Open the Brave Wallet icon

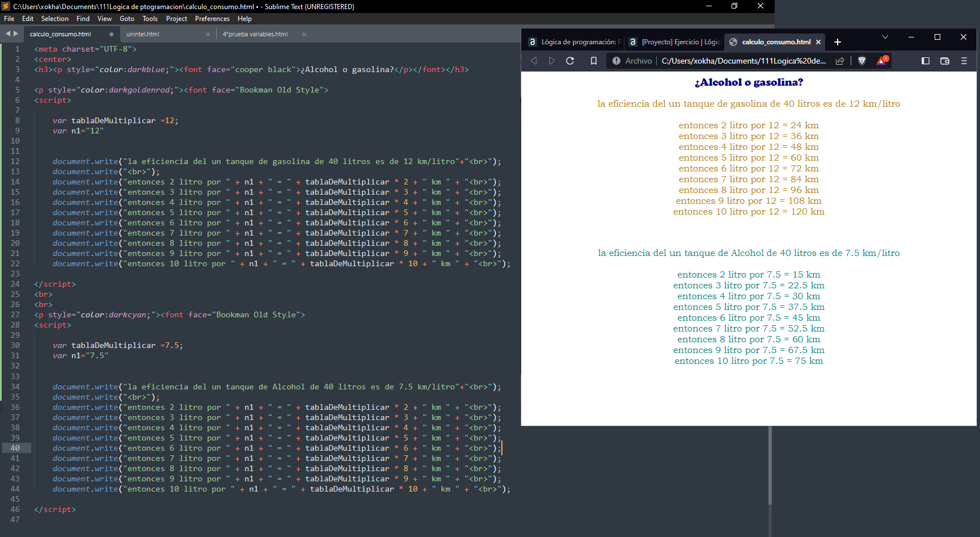coord(945,61)
